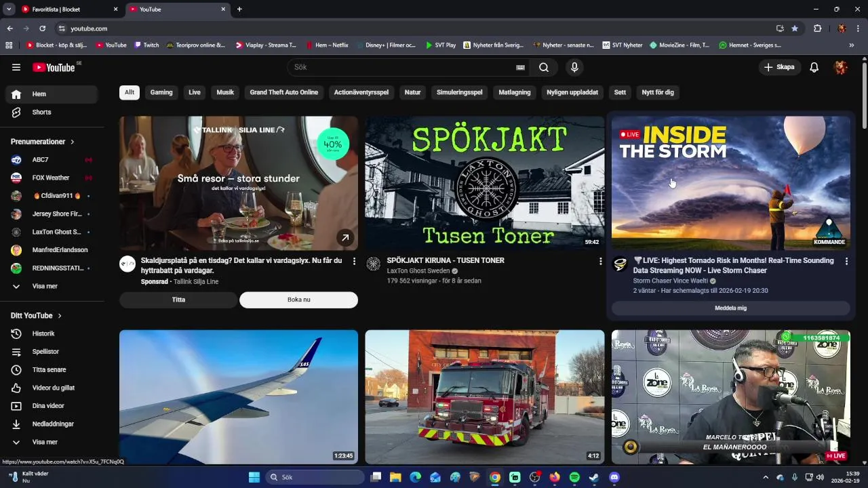Open ManfredErlandsson subscription
868x488 pixels.
click(52, 250)
